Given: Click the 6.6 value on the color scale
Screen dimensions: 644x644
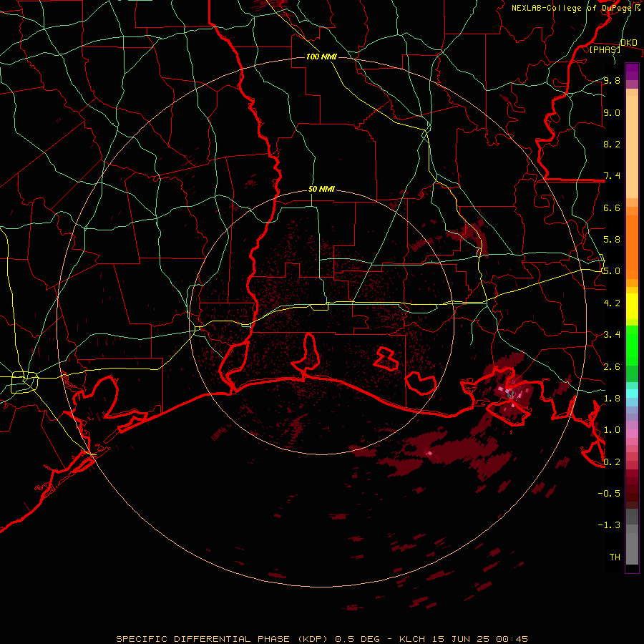Looking at the screenshot, I should pyautogui.click(x=612, y=208).
